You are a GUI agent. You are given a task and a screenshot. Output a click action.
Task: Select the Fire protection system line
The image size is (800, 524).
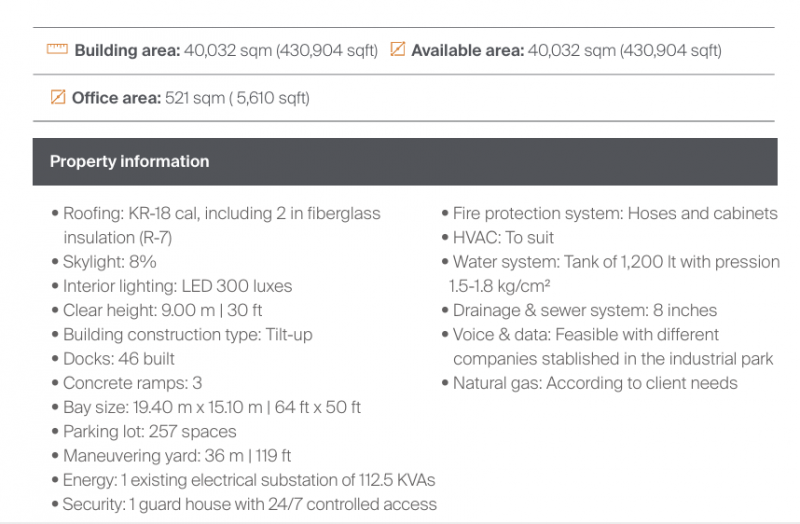coord(614,214)
